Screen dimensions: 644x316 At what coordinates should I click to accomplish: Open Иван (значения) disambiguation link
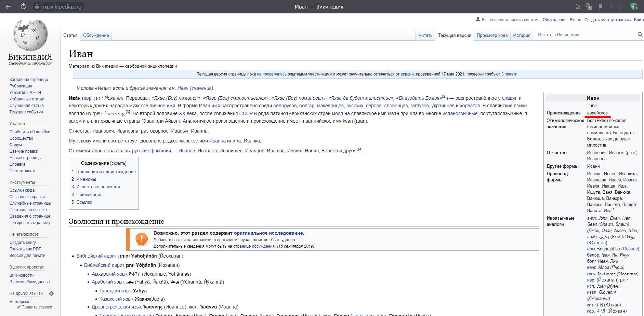195,88
